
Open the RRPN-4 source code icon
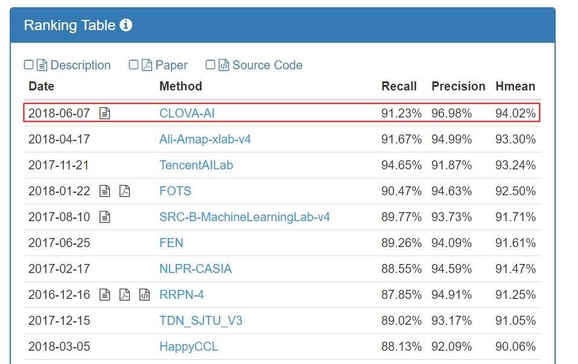(144, 295)
